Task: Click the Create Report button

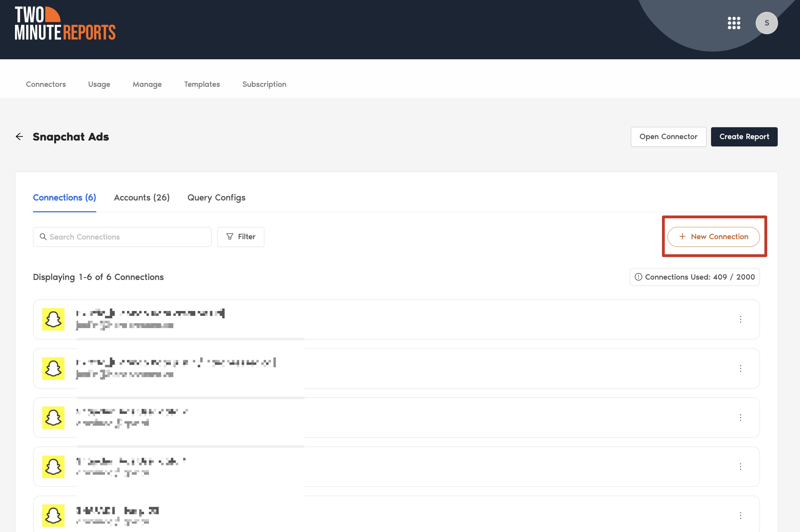Action: click(744, 137)
